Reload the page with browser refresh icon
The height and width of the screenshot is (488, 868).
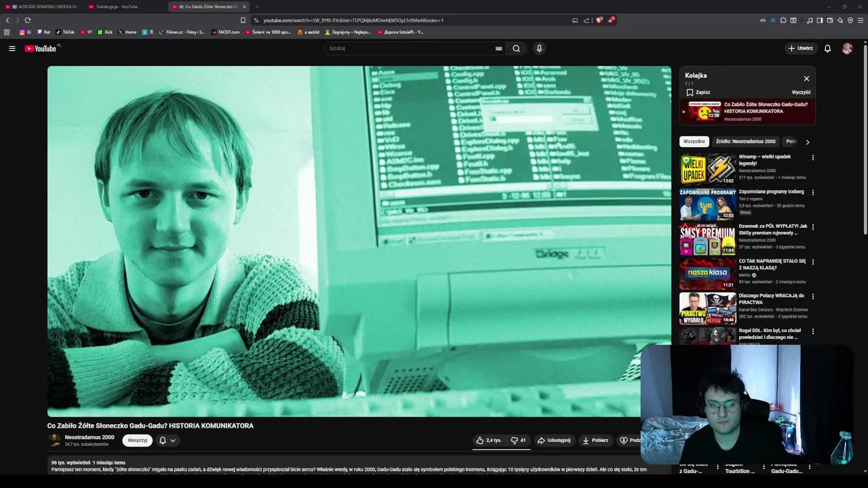27,20
